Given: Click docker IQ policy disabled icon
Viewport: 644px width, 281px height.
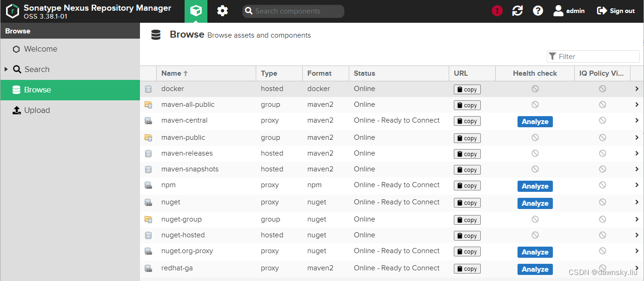Looking at the screenshot, I should point(603,89).
